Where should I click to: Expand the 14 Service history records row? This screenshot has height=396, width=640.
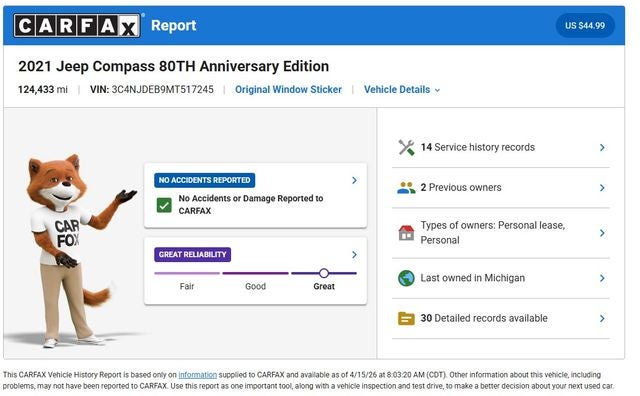click(x=501, y=147)
